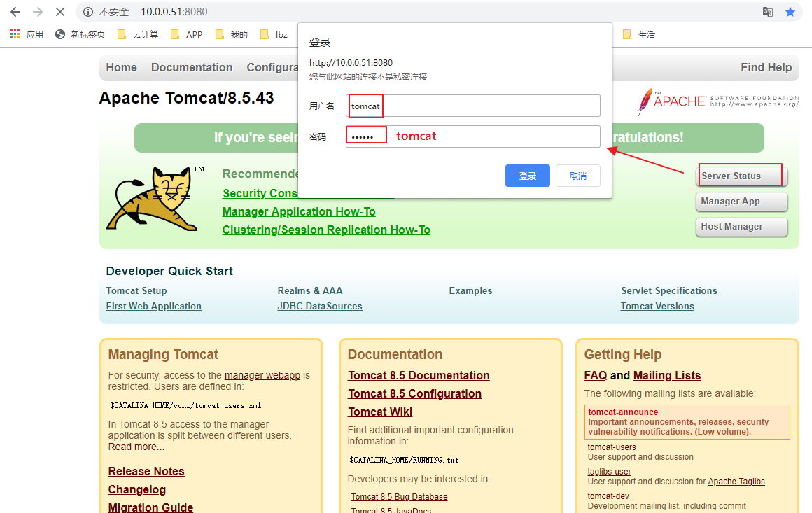Click the 密码 password field
This screenshot has height=513, width=812.
point(473,136)
